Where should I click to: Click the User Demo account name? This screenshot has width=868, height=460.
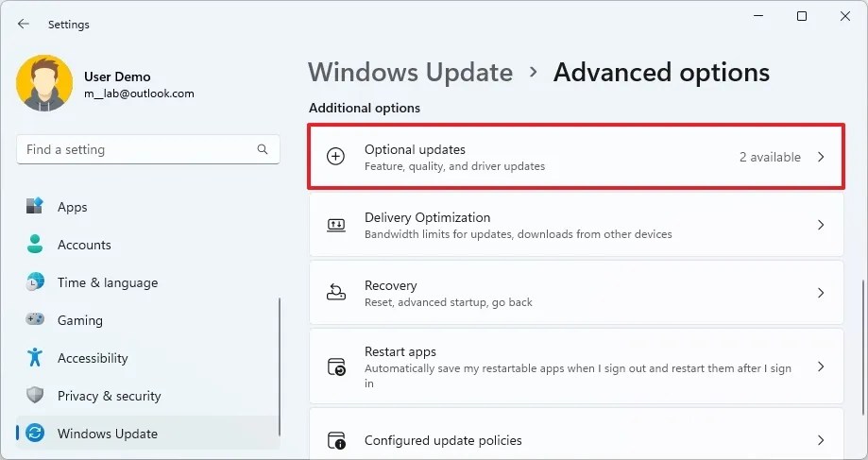[x=117, y=77]
